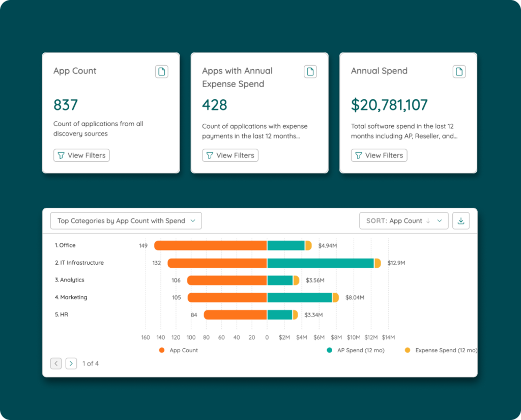Viewport: 521px width, 420px height.
Task: Go to the previous chart page
Action: click(56, 363)
